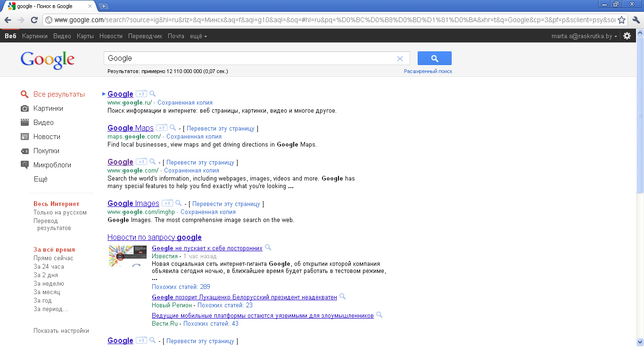This screenshot has height=362, width=644.
Task: Click the +1 button beside Google Maps result
Action: tap(162, 128)
